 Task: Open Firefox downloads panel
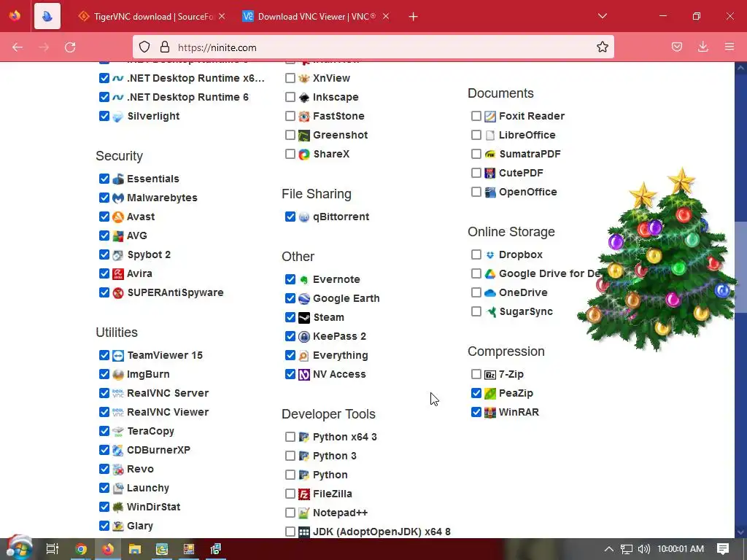tap(703, 47)
